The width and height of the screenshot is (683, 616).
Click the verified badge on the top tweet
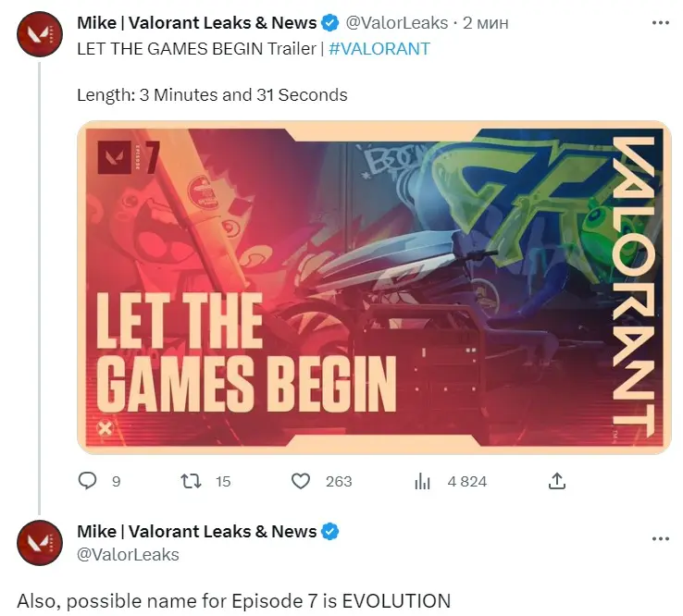[330, 23]
